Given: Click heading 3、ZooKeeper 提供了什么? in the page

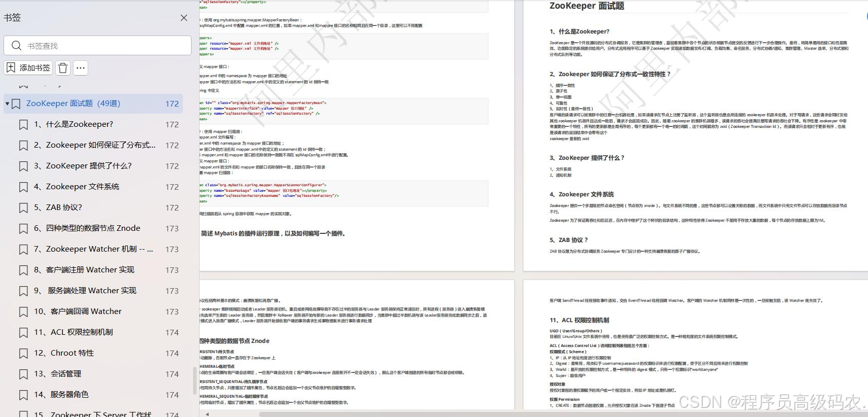Looking at the screenshot, I should click(587, 158).
